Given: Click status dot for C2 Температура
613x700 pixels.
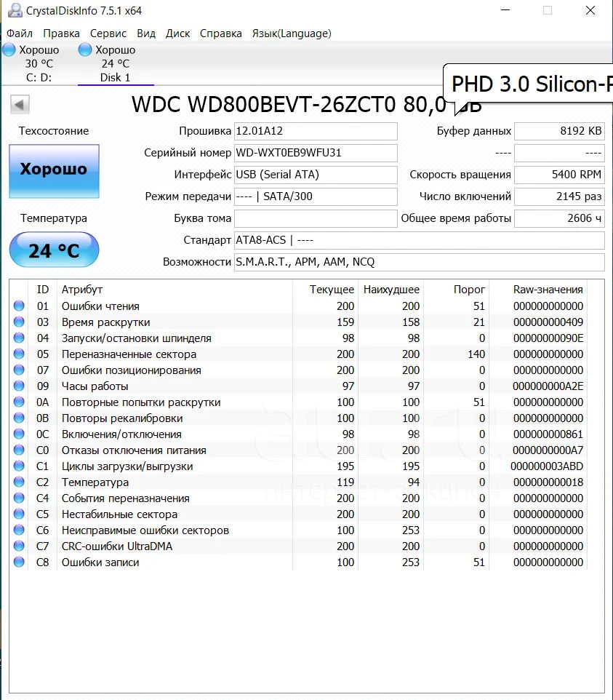Looking at the screenshot, I should point(19,482).
